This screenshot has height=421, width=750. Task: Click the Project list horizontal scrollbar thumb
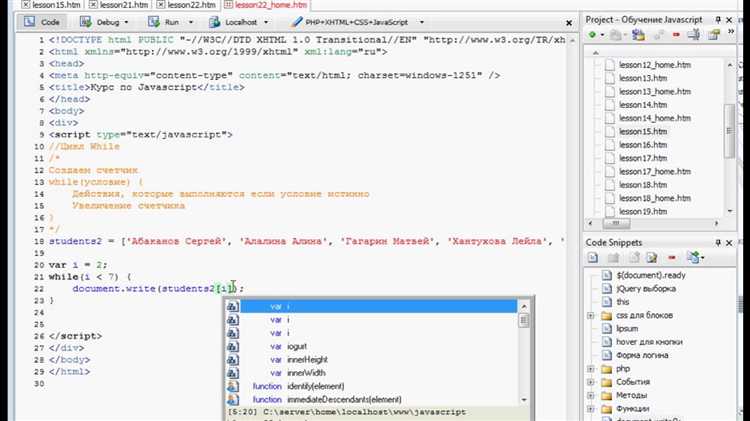pyautogui.click(x=616, y=223)
